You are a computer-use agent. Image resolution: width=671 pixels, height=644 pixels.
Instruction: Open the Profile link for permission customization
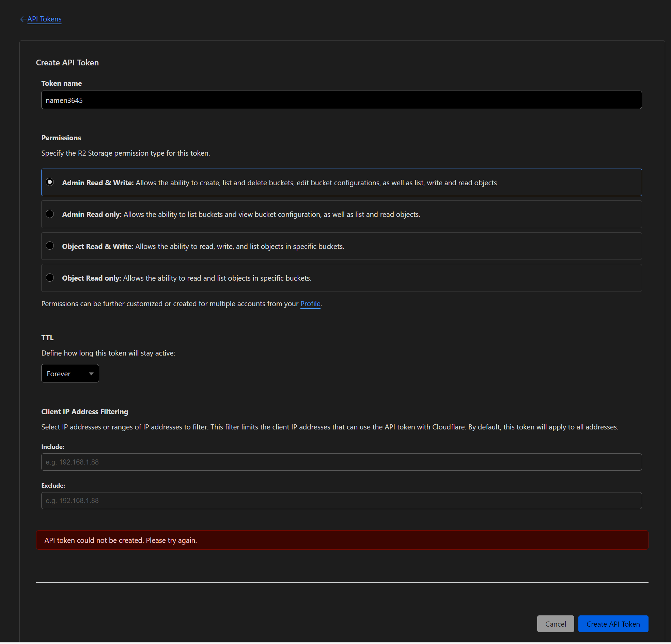pos(310,304)
